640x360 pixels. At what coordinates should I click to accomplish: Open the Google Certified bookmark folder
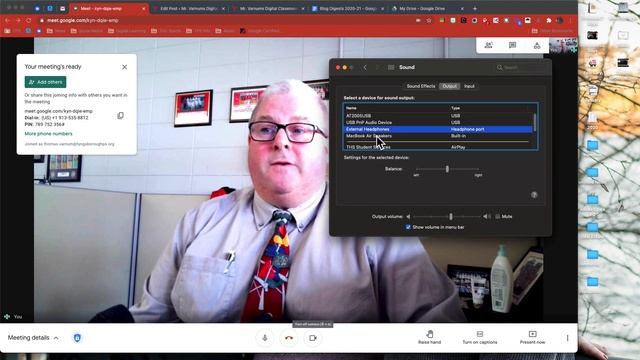(x=260, y=31)
